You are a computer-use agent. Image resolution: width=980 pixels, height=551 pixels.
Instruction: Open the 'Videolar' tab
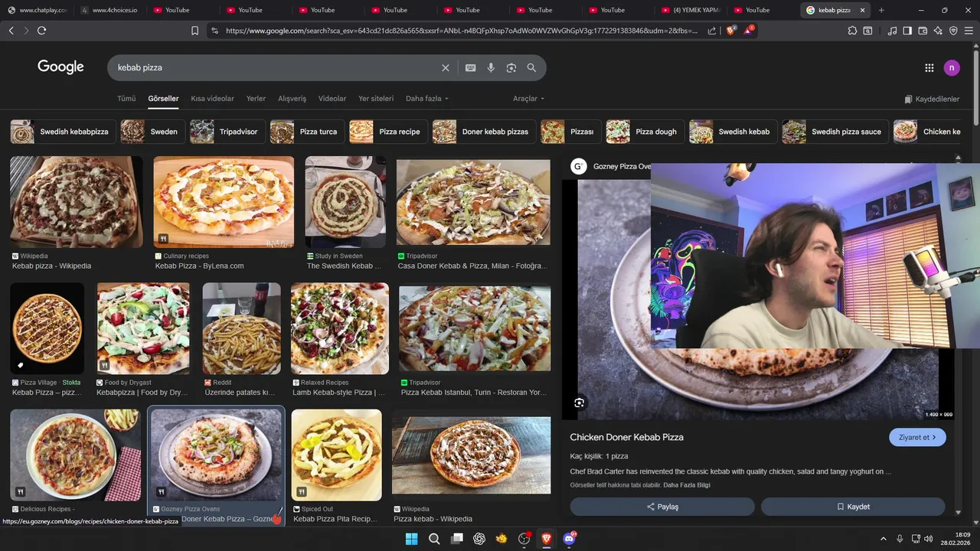(332, 99)
